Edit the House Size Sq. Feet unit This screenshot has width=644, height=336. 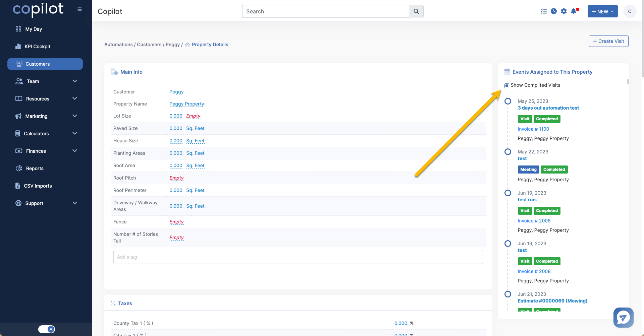195,141
